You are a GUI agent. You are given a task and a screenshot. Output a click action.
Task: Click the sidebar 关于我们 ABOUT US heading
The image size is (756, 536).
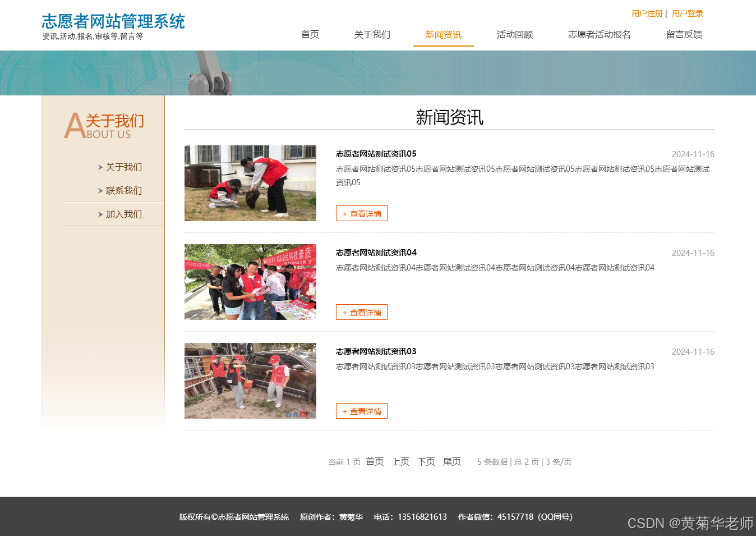104,125
